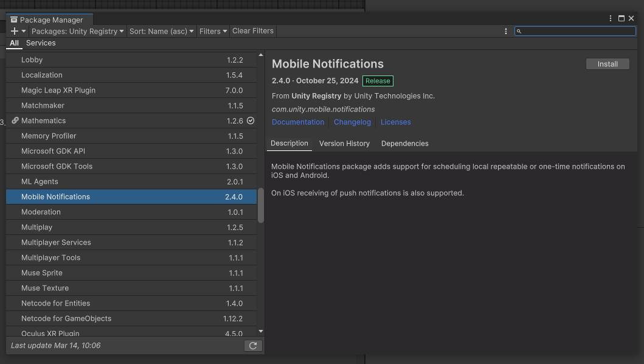
Task: Select the Netcode for GameObjects package
Action: tap(131, 319)
